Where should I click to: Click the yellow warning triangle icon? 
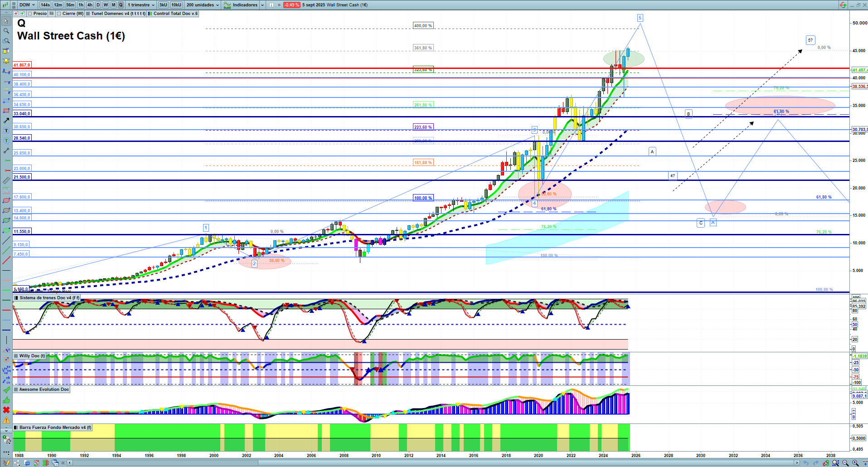pyautogui.click(x=6, y=420)
